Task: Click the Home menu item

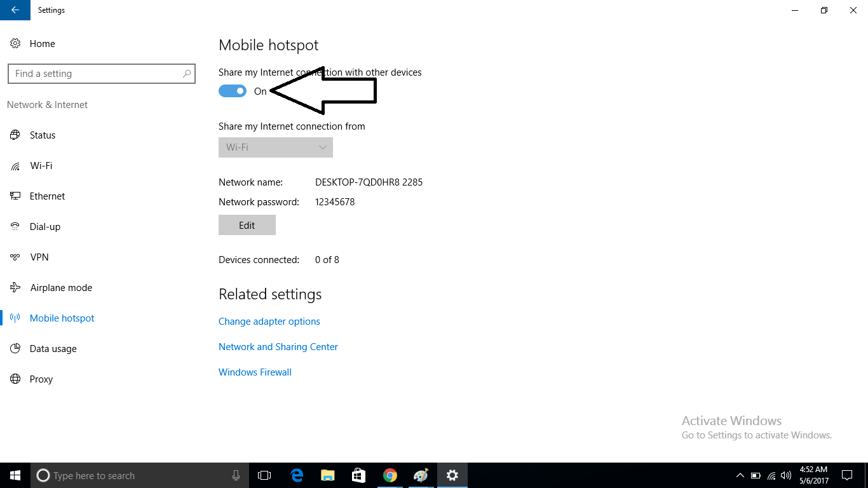Action: (42, 43)
